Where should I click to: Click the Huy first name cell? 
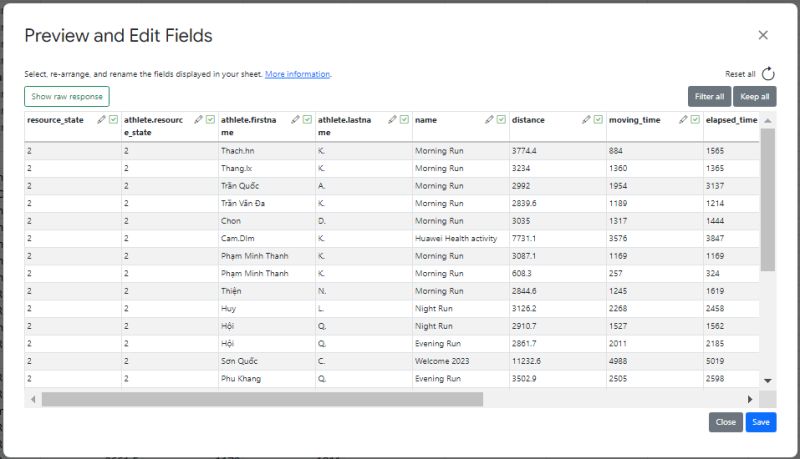pyautogui.click(x=267, y=309)
